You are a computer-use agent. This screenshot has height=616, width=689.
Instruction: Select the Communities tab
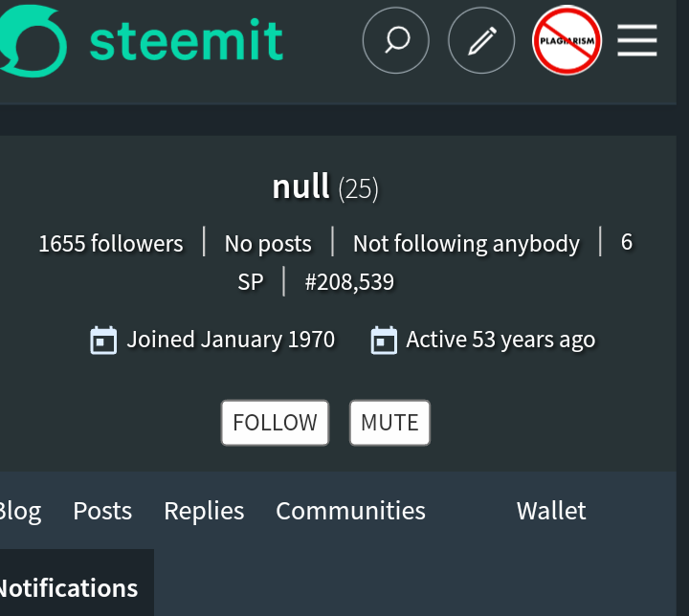point(350,511)
